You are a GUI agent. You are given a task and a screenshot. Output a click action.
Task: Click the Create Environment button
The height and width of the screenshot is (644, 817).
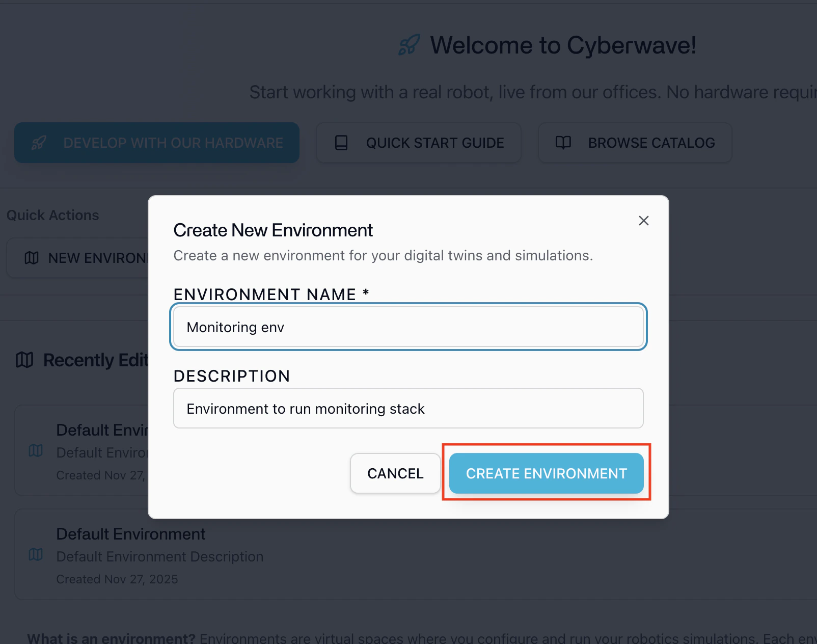(x=546, y=473)
